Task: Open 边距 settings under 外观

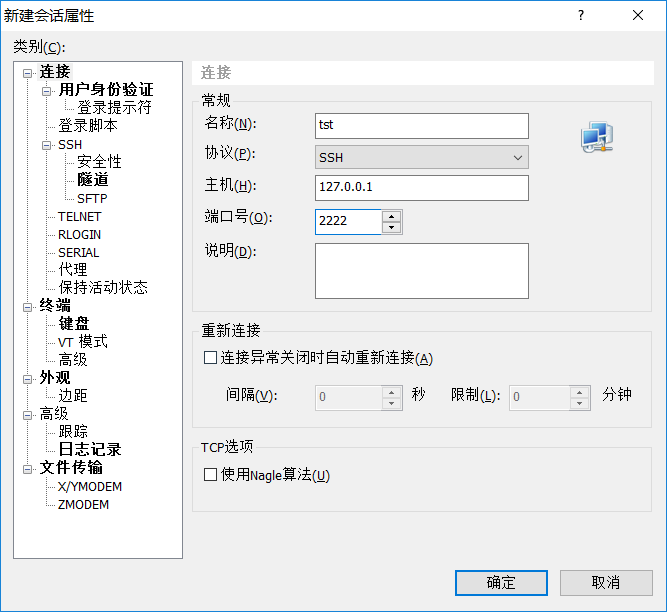Action: coord(73,396)
